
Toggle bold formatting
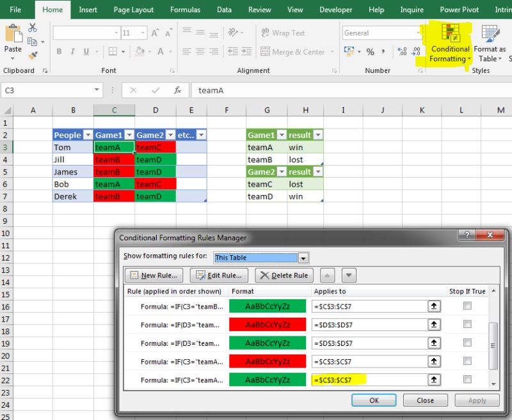click(x=60, y=51)
